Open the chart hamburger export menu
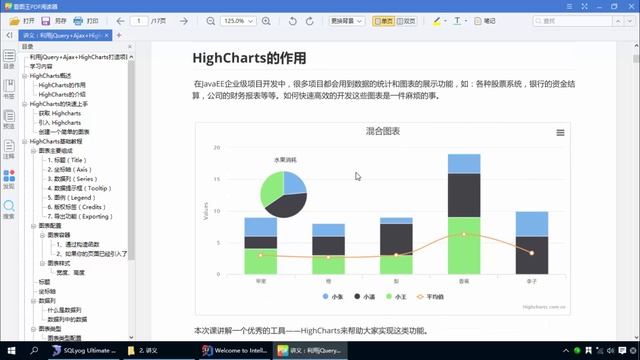640x360 pixels. tap(560, 133)
